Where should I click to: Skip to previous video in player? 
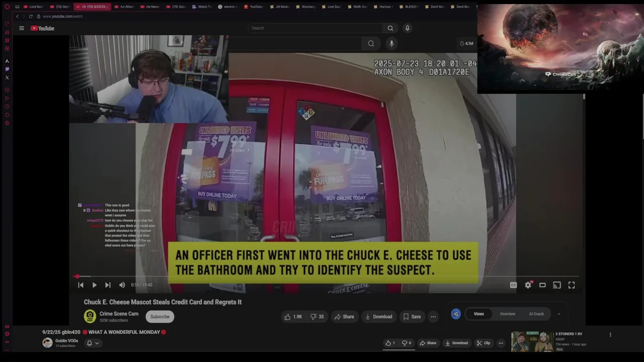click(80, 285)
